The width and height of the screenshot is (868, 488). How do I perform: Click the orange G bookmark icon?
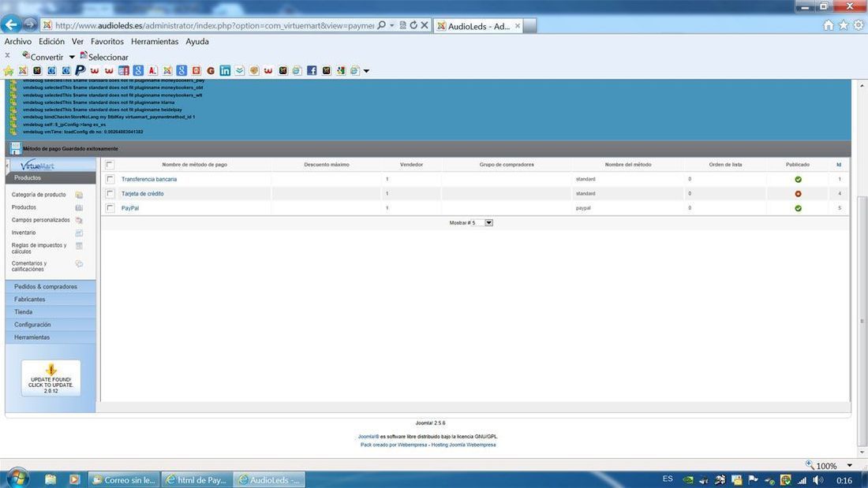coord(211,70)
